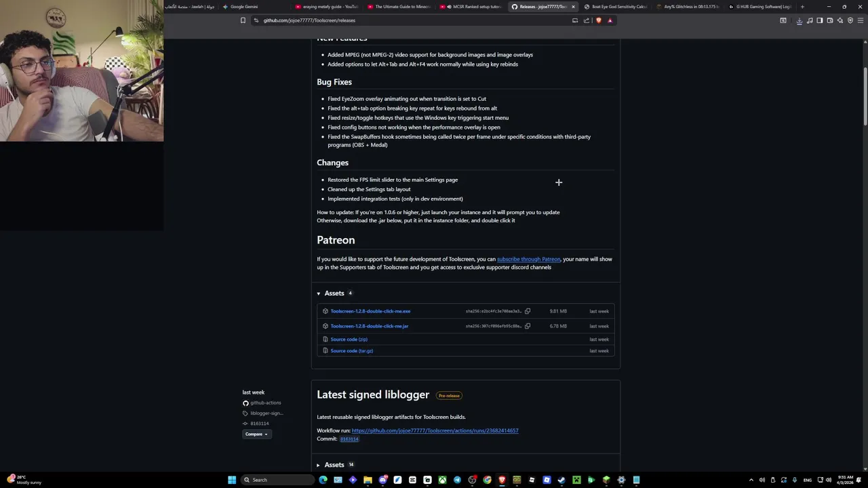The width and height of the screenshot is (868, 488).
Task: Show hidden system tray icons
Action: [751, 480]
